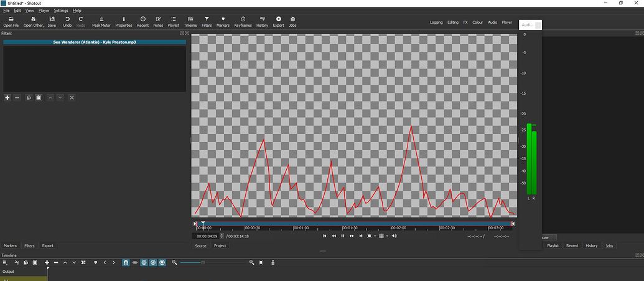
Task: Open the timeline hamburger menu
Action: 6,262
